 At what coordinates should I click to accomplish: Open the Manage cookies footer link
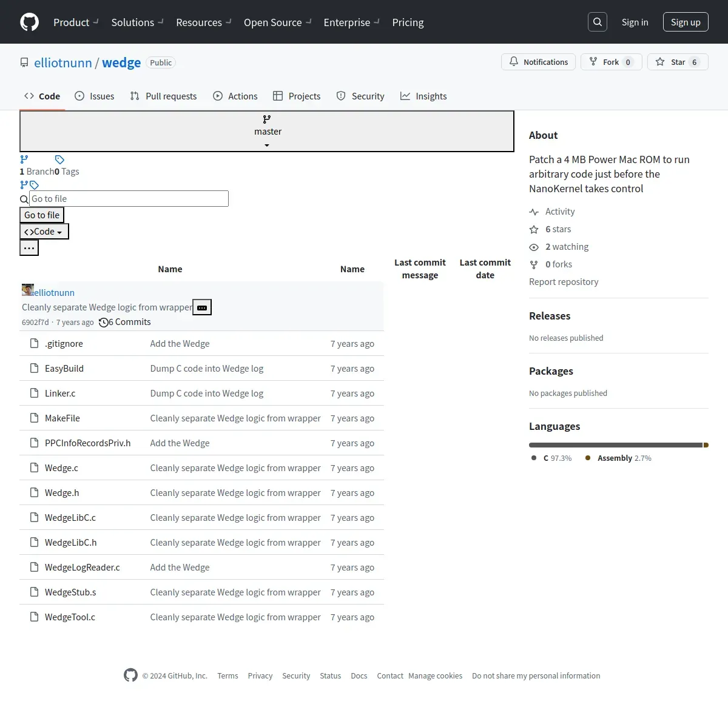[435, 675]
